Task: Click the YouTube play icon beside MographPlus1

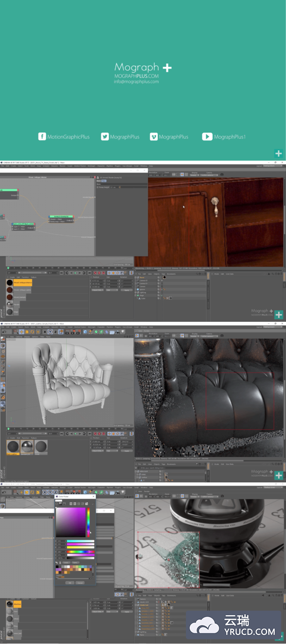Action: tap(207, 137)
